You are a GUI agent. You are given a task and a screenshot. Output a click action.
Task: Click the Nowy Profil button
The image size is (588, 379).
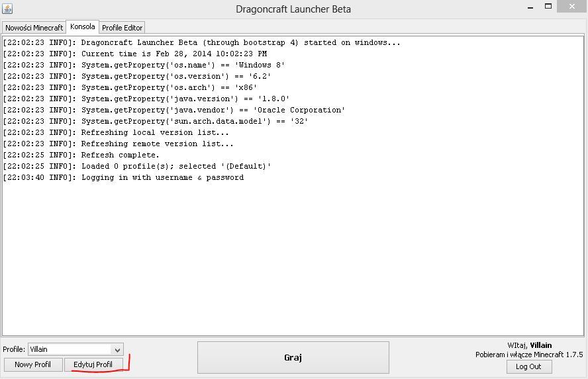coord(33,364)
